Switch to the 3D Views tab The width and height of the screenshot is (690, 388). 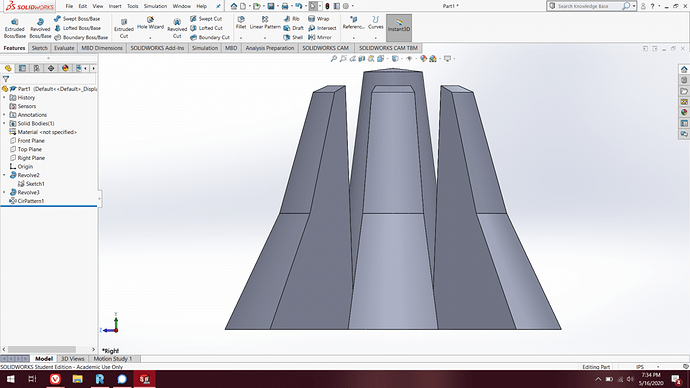click(x=72, y=359)
